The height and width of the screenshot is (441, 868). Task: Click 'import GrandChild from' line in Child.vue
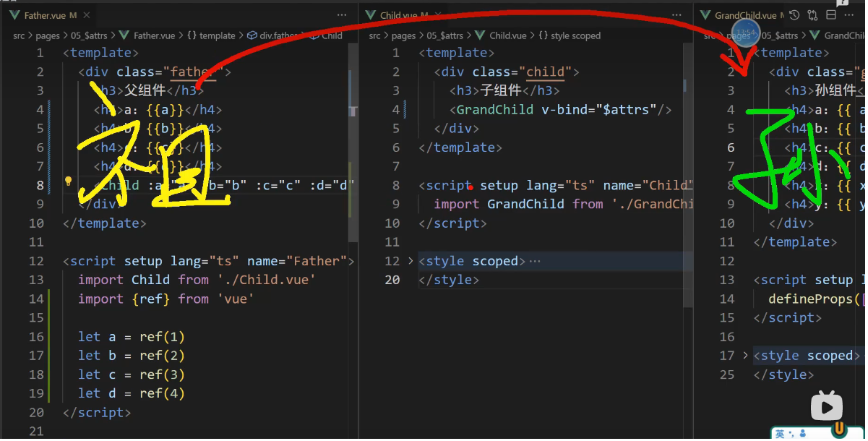click(x=563, y=204)
